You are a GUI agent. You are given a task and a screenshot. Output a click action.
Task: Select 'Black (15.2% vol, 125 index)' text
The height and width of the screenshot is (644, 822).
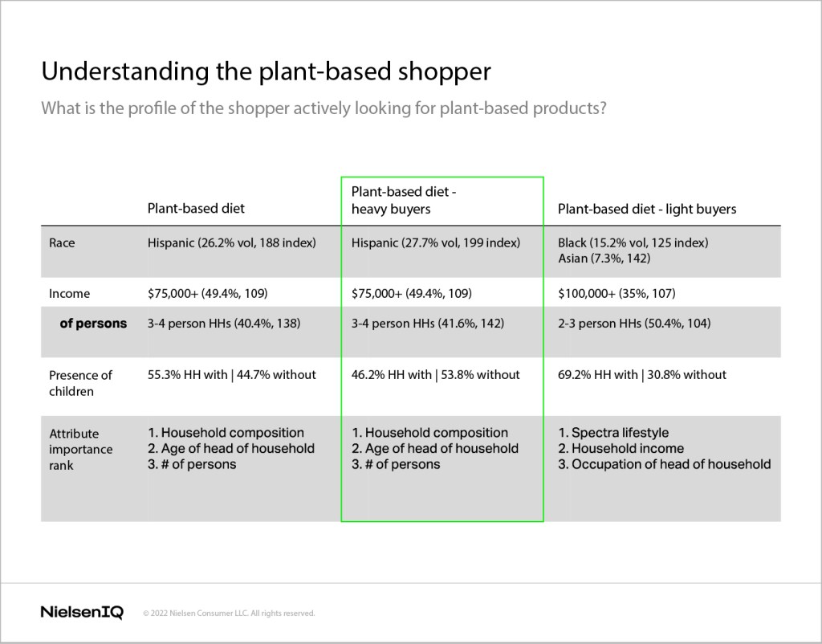click(633, 243)
